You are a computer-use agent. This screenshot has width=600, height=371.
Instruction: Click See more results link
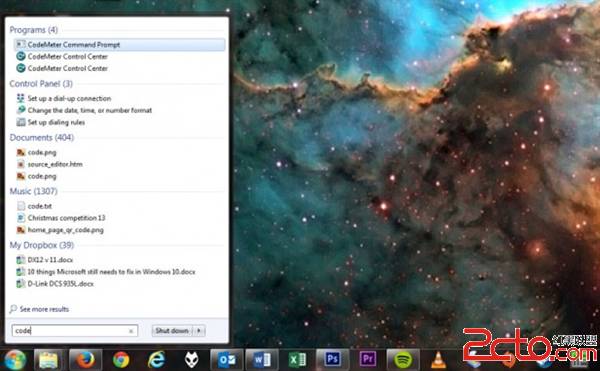coord(44,309)
